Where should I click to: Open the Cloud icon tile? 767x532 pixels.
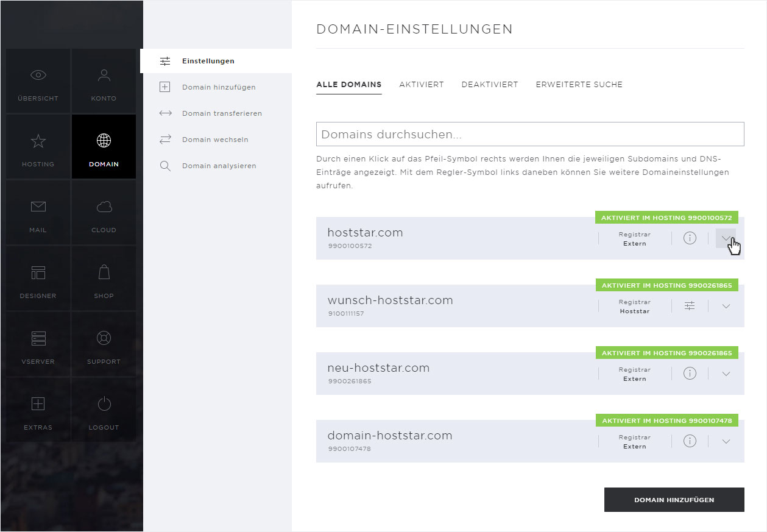(104, 213)
